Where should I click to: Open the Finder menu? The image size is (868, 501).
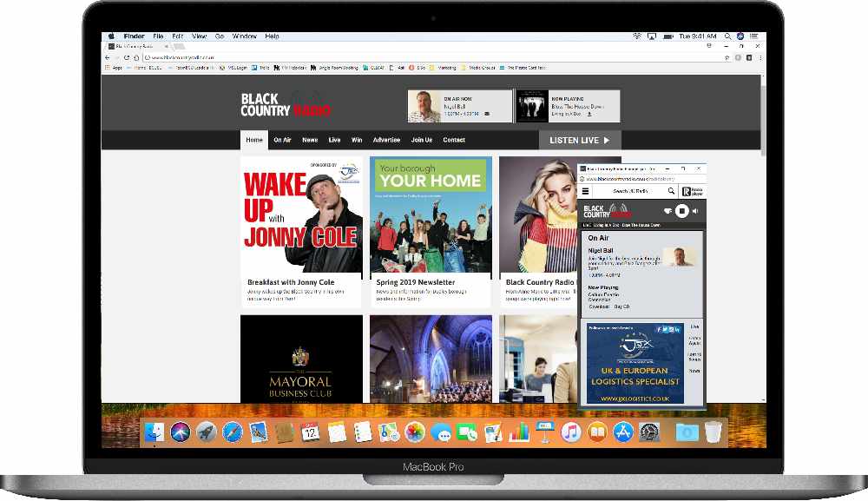(134, 36)
